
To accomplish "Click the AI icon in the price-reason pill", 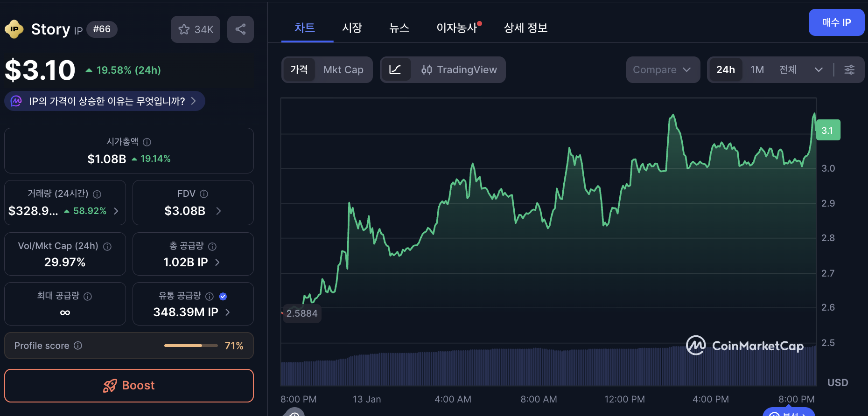I will coord(16,101).
